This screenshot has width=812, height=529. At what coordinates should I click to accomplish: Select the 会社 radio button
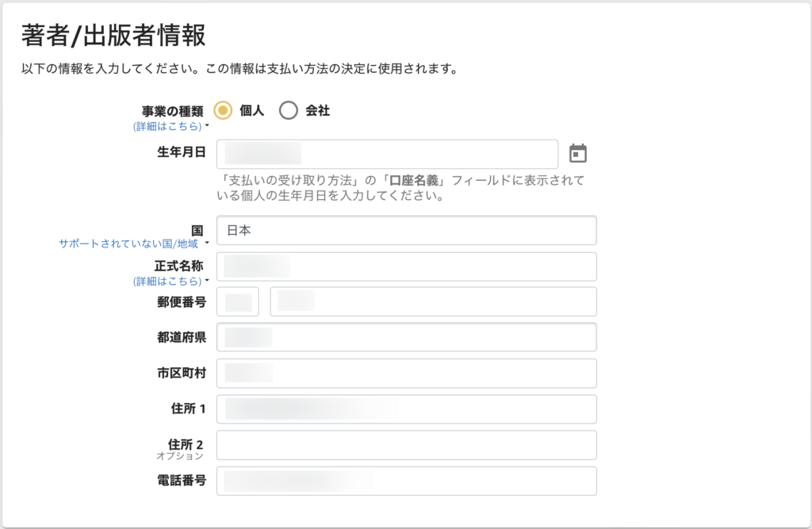pyautogui.click(x=289, y=110)
